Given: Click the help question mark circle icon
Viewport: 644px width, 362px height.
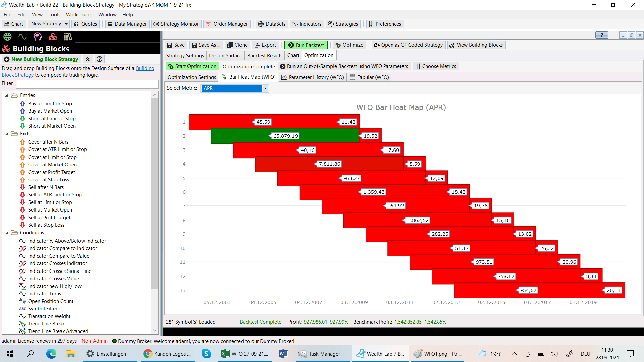Looking at the screenshot, I should [99, 59].
